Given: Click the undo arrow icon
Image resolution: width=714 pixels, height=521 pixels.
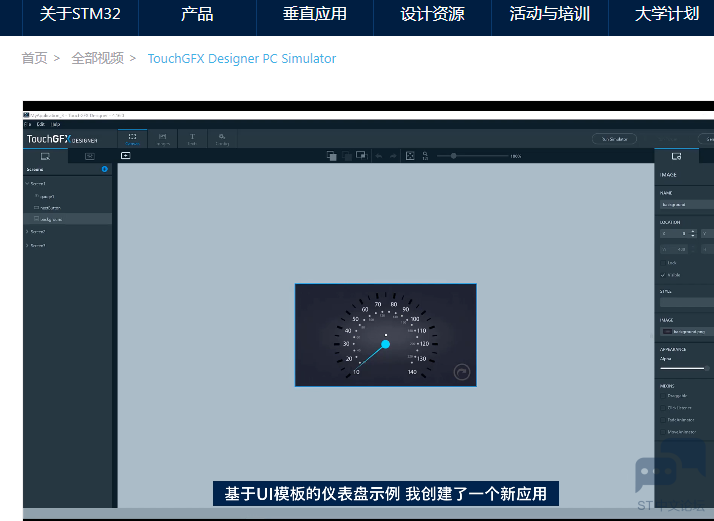Looking at the screenshot, I should click(x=379, y=156).
